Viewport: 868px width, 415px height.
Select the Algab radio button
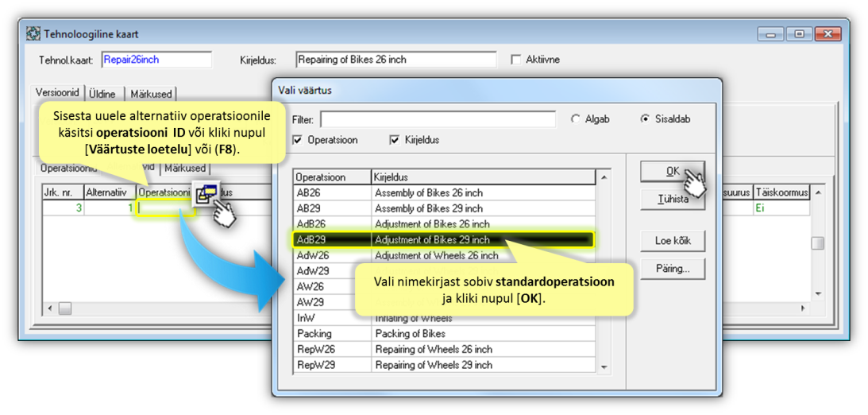pyautogui.click(x=576, y=119)
